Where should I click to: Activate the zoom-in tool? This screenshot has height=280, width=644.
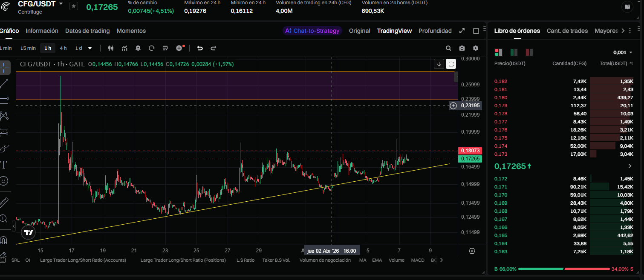[4, 219]
